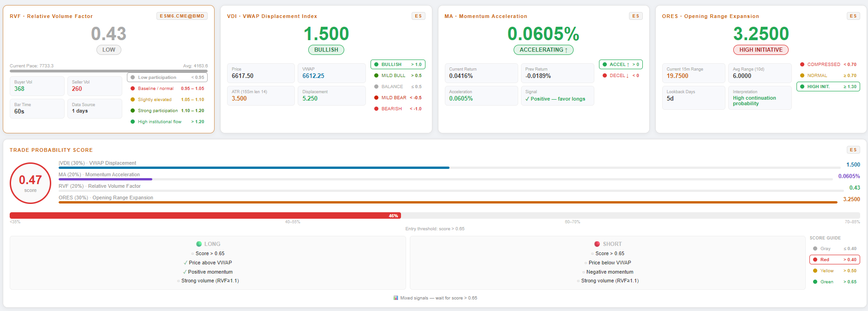Screen dimensions: 868x311
Task: Click the 0.47 score circle
Action: [30, 183]
